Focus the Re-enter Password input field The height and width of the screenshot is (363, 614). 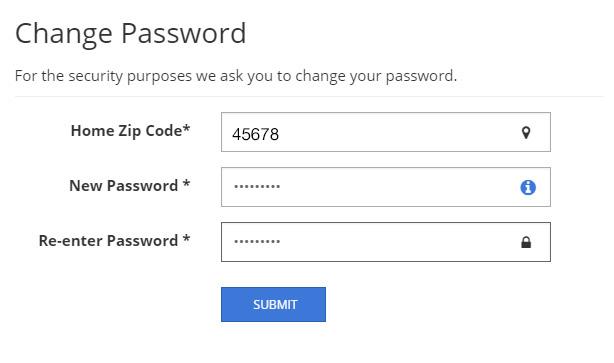(386, 242)
